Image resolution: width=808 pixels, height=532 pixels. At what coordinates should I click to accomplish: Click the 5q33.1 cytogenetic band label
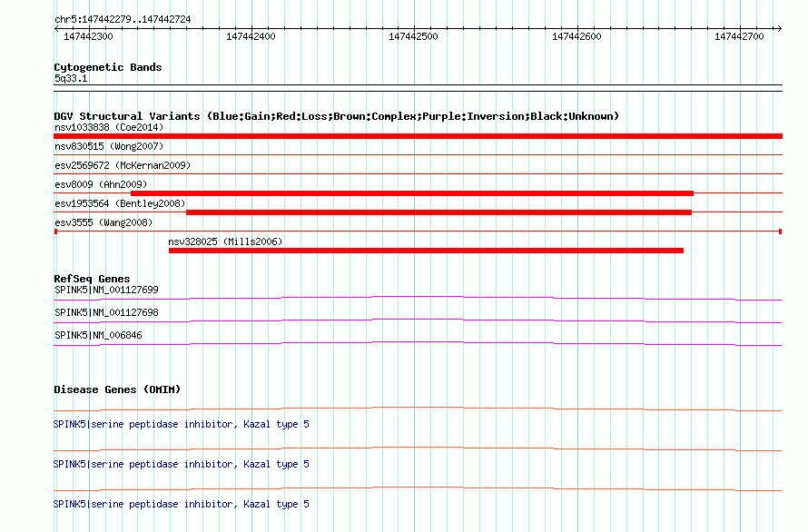71,78
